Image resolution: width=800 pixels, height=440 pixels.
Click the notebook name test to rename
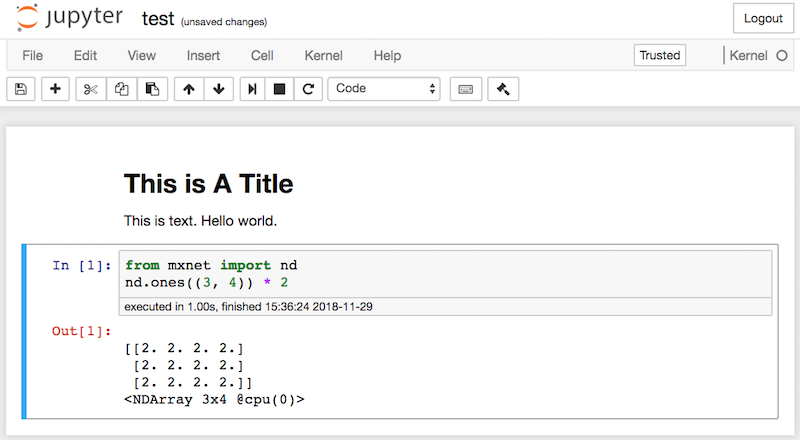tap(157, 19)
